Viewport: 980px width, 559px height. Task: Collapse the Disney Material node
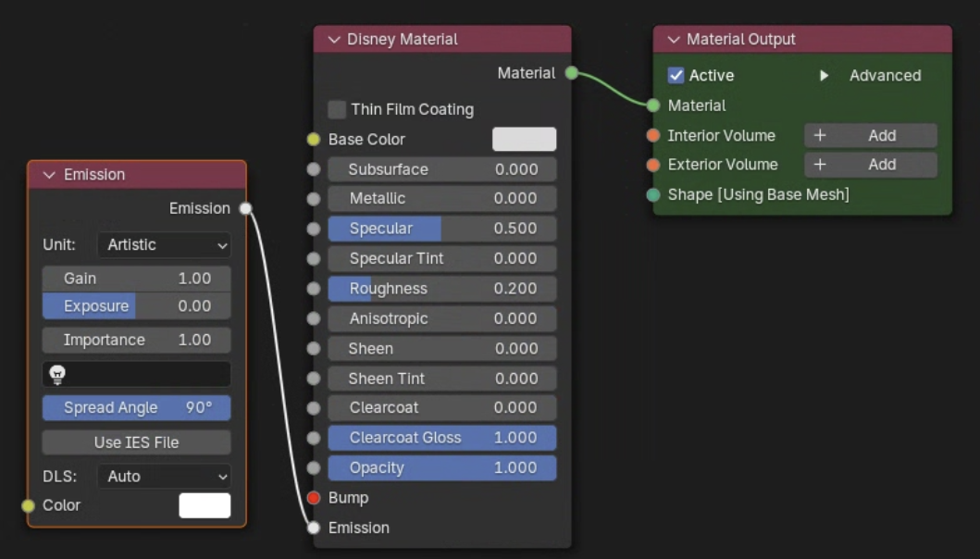pos(334,40)
